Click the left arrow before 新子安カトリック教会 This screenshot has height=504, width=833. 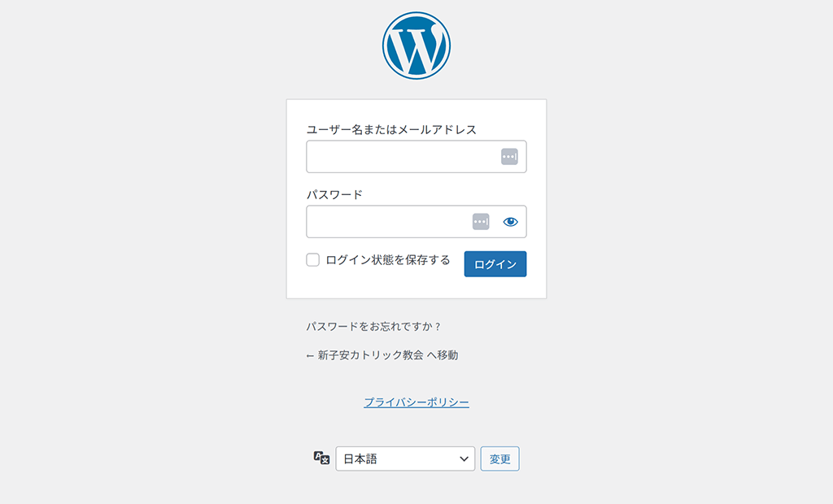[x=310, y=356]
